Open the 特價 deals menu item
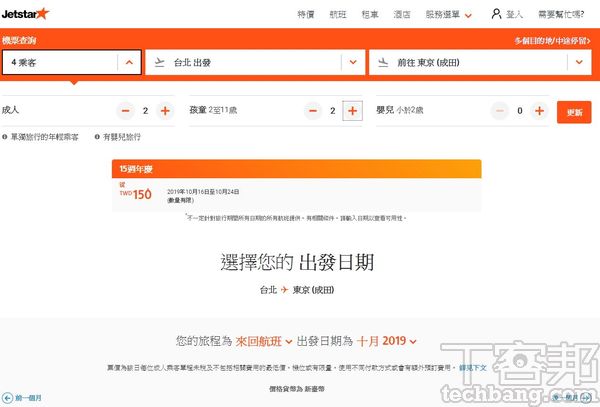The width and height of the screenshot is (600, 407). coord(306,15)
